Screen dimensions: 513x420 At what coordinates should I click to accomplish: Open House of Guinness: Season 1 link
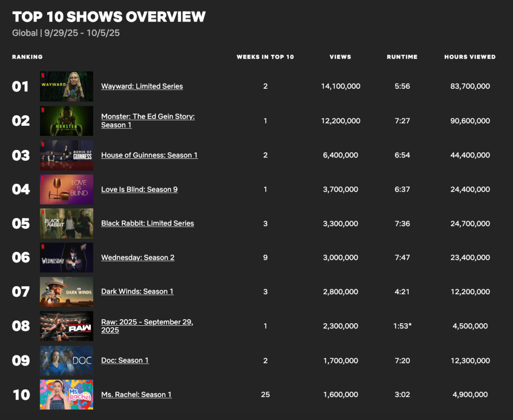pyautogui.click(x=149, y=155)
